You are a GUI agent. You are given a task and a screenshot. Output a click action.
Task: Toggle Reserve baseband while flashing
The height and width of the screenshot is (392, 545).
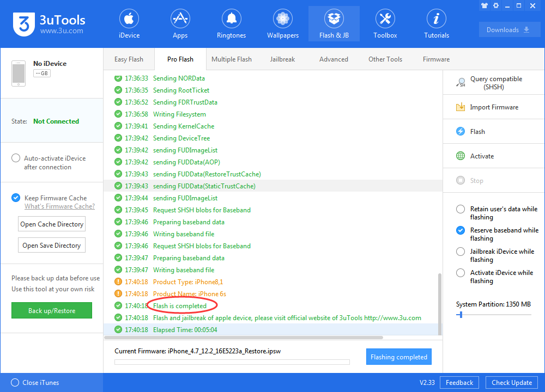[x=461, y=230]
